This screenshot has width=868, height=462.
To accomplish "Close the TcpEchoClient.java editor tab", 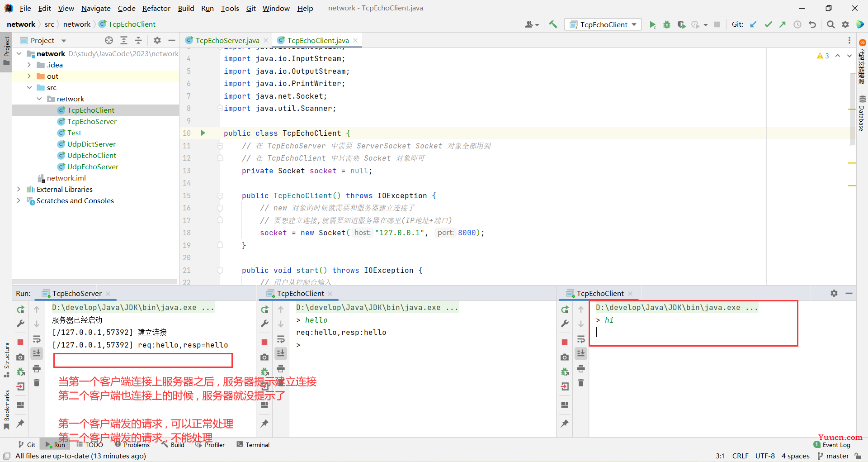I will pos(355,40).
